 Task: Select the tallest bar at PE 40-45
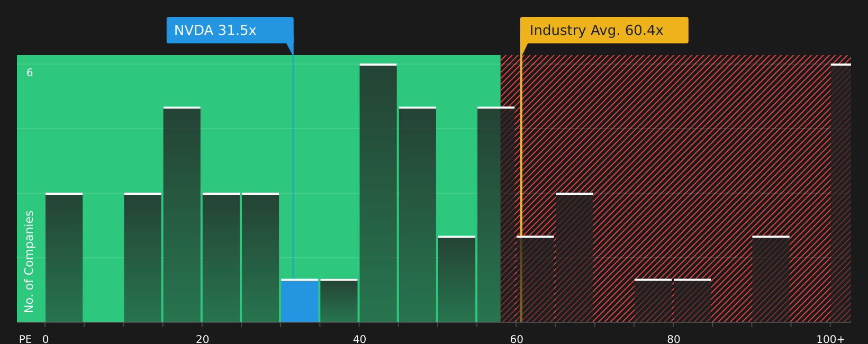(x=378, y=193)
